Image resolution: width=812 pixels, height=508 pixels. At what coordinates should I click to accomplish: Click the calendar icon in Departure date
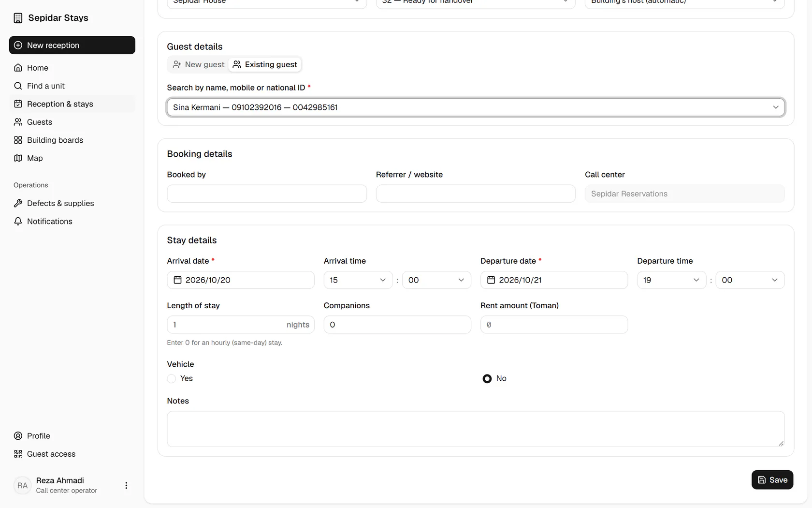[x=491, y=280]
